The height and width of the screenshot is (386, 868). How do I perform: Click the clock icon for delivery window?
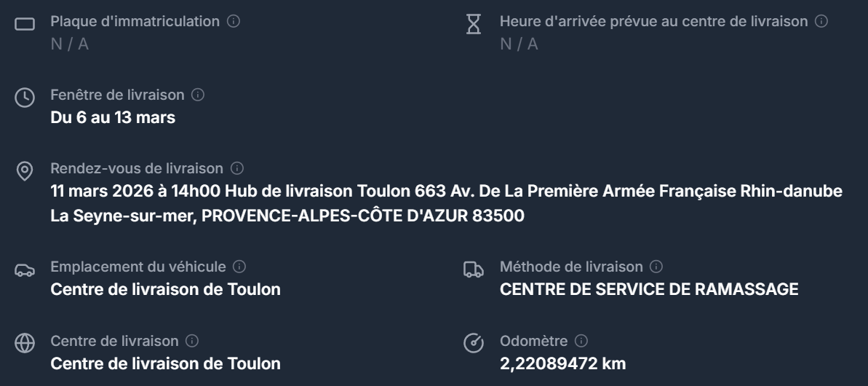(x=25, y=98)
